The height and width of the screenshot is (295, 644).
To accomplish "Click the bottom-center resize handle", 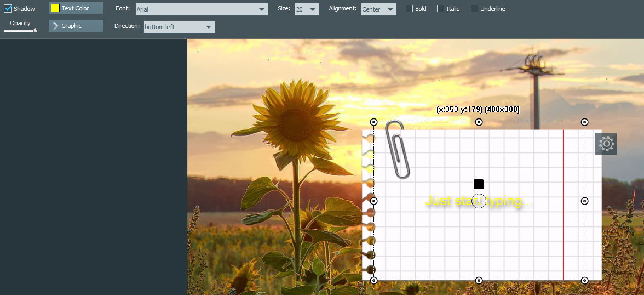I will [479, 280].
